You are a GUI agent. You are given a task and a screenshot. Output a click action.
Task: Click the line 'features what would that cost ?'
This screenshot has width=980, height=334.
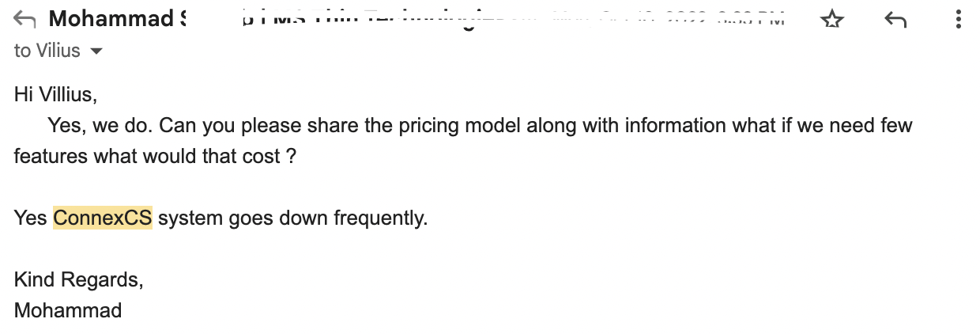[155, 156]
